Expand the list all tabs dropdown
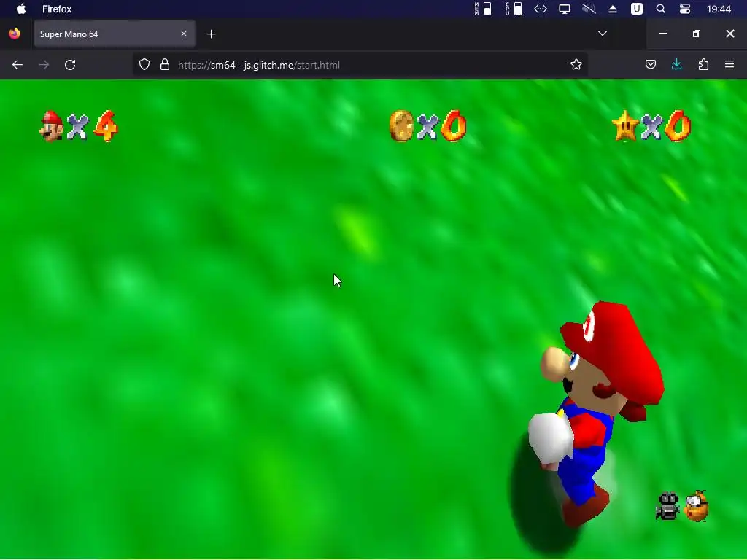 (602, 34)
